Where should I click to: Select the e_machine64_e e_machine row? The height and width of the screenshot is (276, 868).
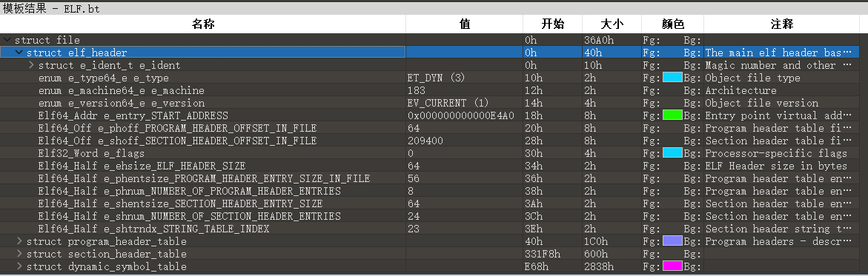(430, 91)
